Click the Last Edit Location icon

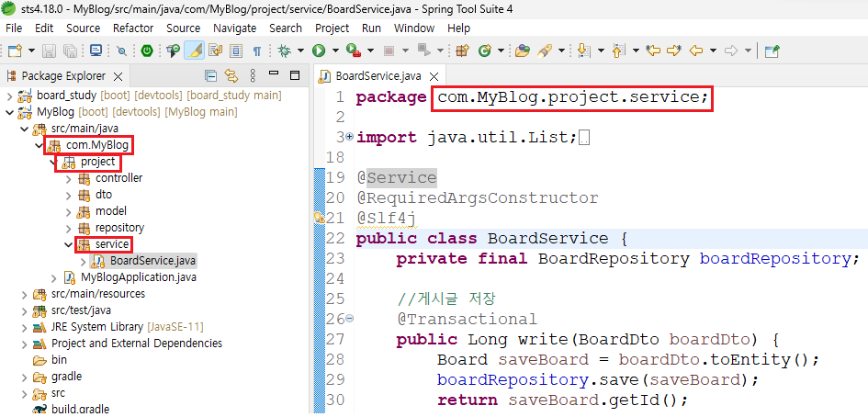653,51
